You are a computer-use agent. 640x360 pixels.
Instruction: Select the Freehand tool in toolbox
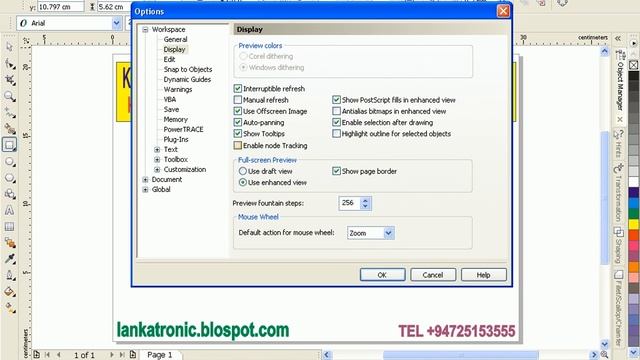9,113
